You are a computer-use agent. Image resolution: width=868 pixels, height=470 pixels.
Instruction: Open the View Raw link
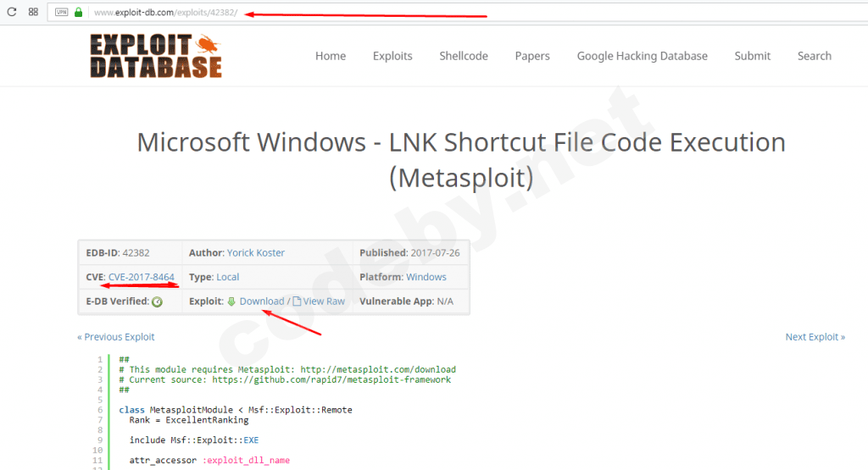click(324, 301)
